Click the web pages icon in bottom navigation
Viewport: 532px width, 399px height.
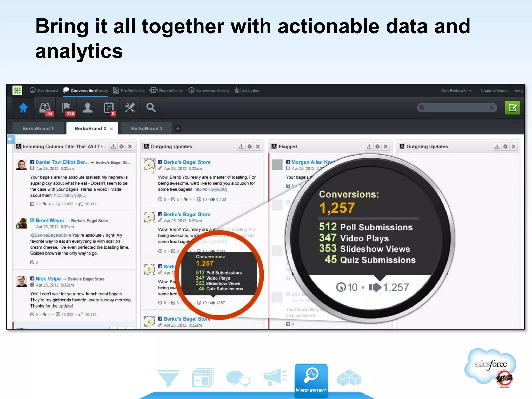click(203, 377)
